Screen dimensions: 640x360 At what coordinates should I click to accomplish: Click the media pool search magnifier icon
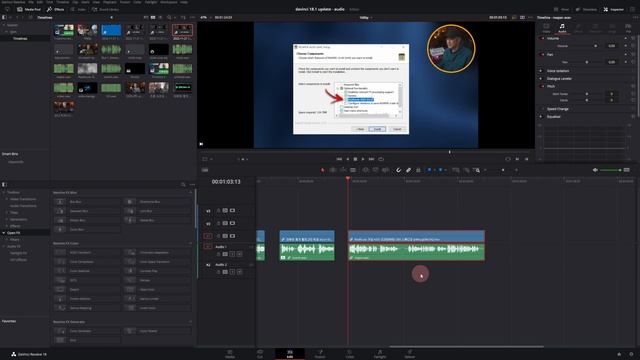tap(169, 18)
